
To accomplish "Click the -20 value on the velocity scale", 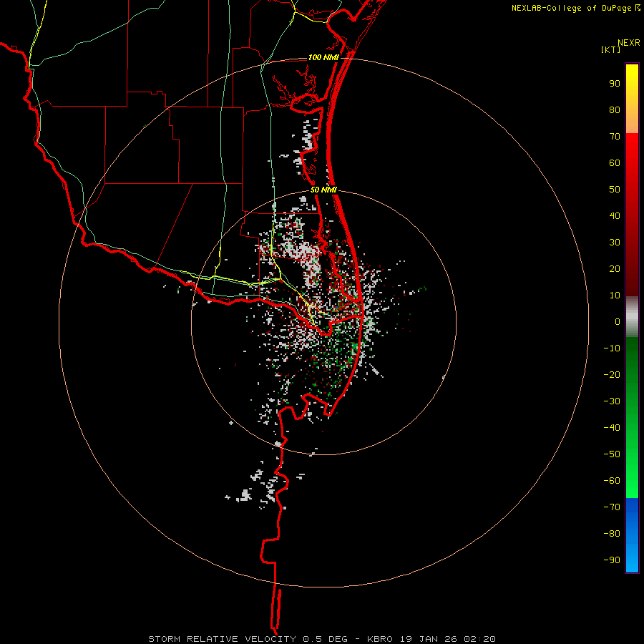I will point(612,375).
